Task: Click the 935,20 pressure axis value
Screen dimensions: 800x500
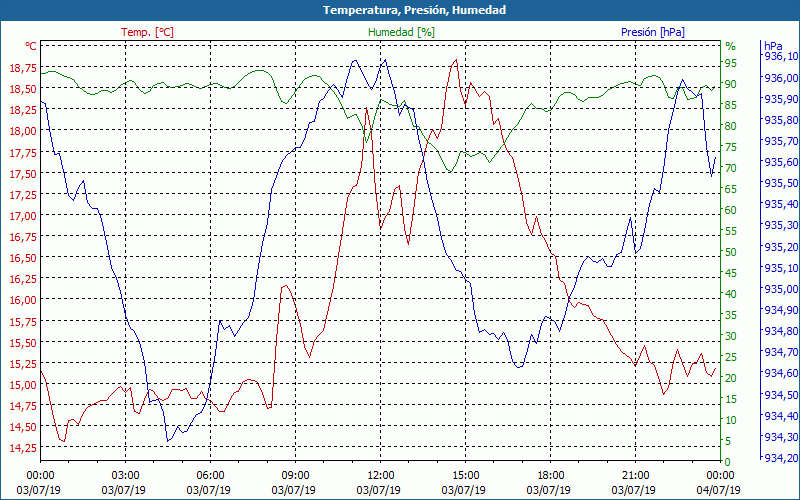Action: [x=782, y=247]
